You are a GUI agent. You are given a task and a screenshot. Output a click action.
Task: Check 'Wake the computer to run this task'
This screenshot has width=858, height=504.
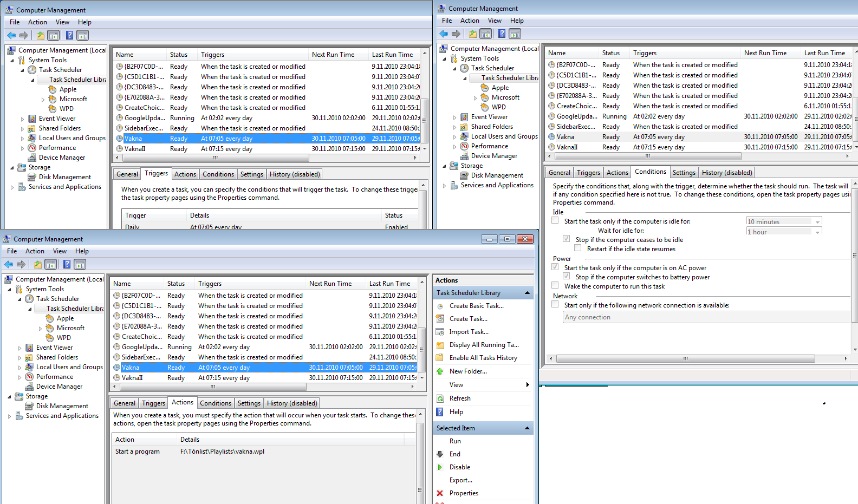tap(555, 286)
